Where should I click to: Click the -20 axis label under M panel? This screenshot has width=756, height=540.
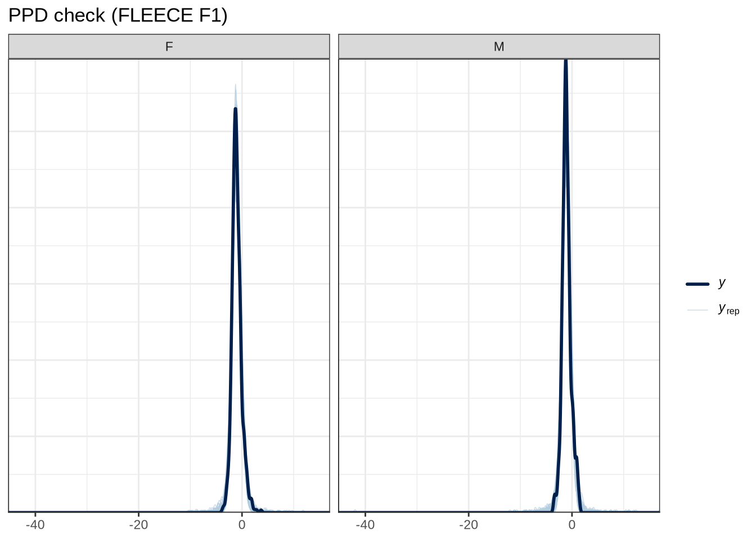(468, 525)
